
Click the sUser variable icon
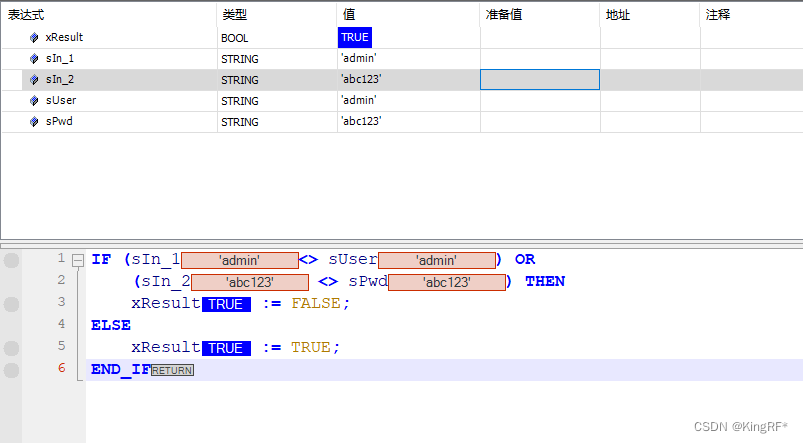34,100
